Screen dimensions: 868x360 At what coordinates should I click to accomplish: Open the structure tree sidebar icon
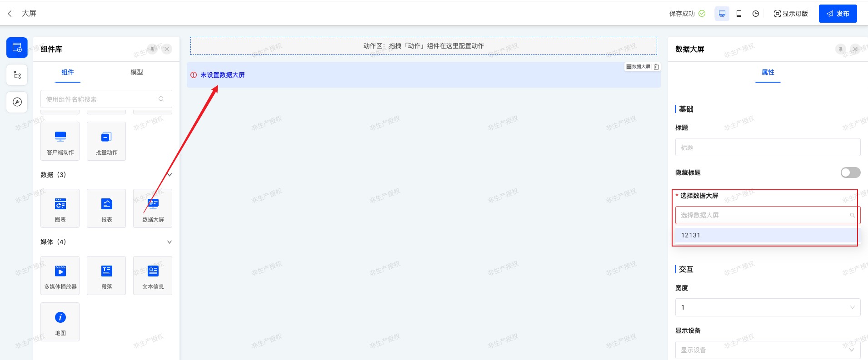pyautogui.click(x=17, y=75)
